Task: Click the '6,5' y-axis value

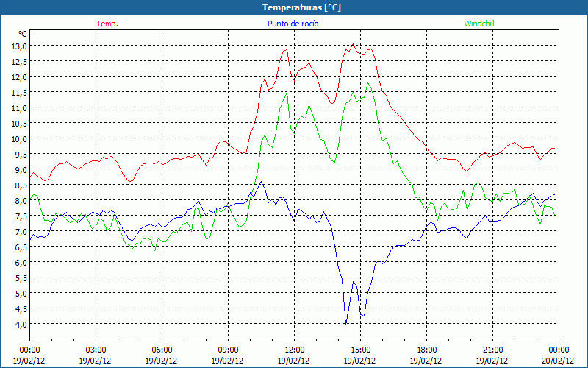Action: 21,247
